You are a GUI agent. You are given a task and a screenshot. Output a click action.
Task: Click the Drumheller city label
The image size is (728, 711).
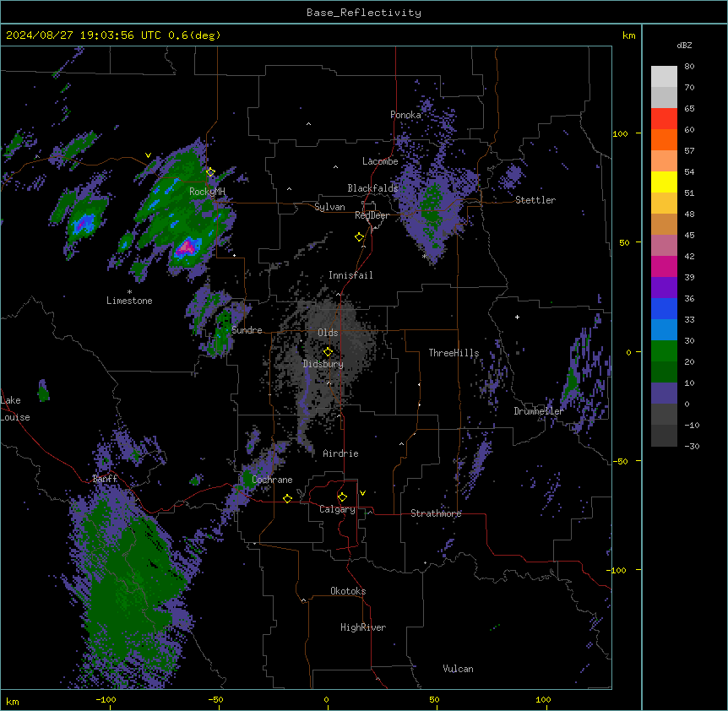539,411
